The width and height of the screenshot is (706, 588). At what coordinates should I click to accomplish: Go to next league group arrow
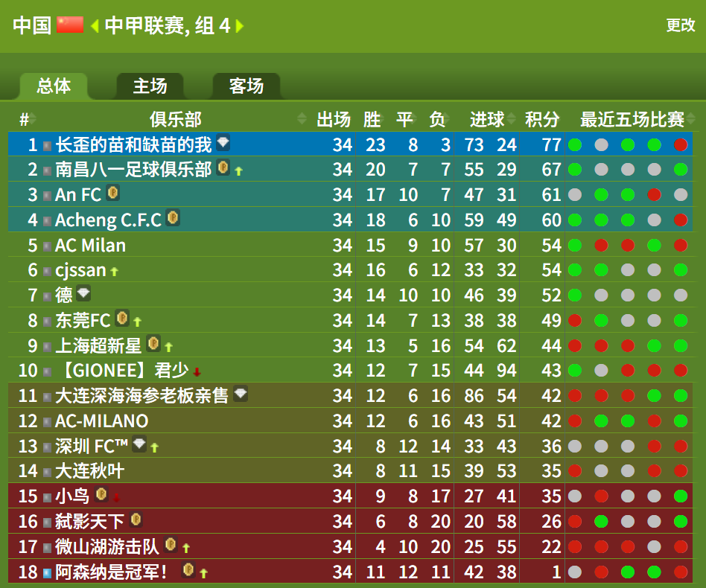coord(240,25)
